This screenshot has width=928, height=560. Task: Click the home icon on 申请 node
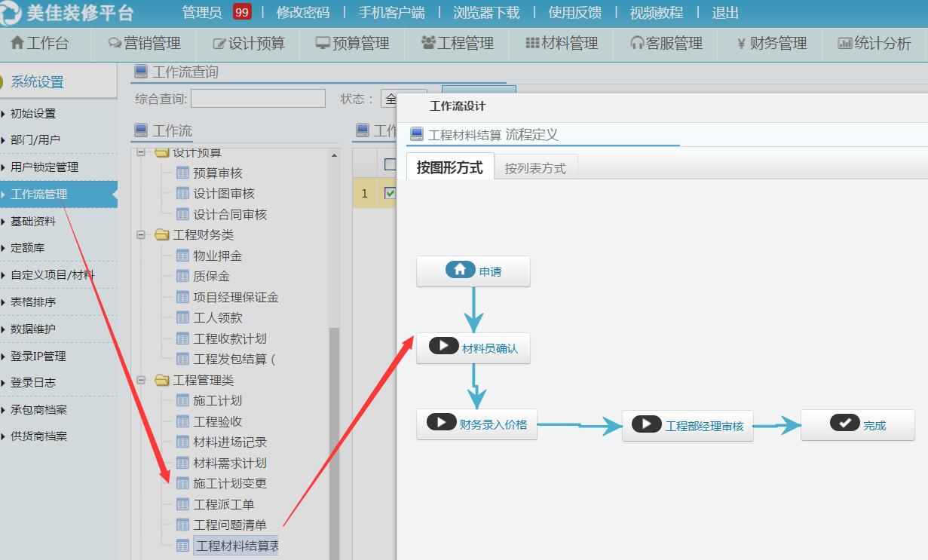click(460, 270)
